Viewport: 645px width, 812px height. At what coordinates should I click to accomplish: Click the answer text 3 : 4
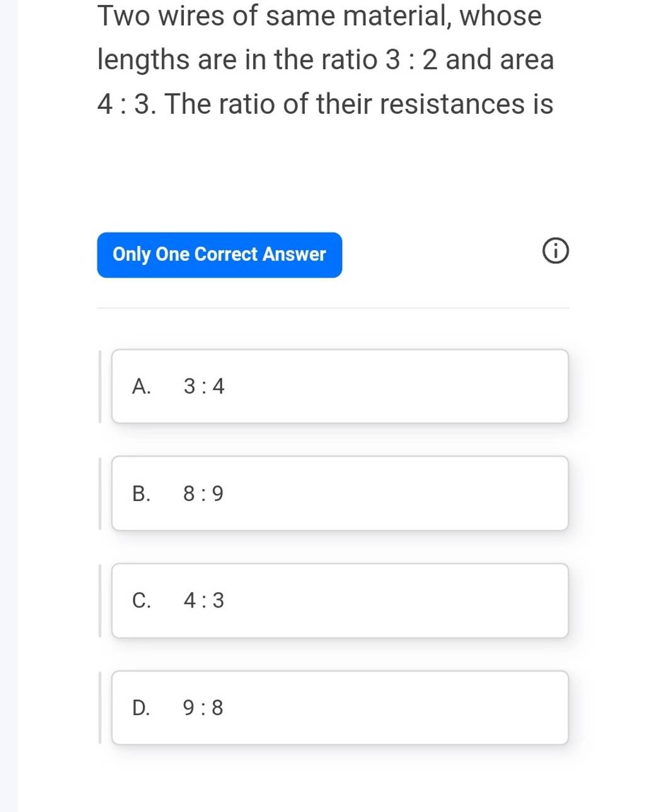coord(203,386)
